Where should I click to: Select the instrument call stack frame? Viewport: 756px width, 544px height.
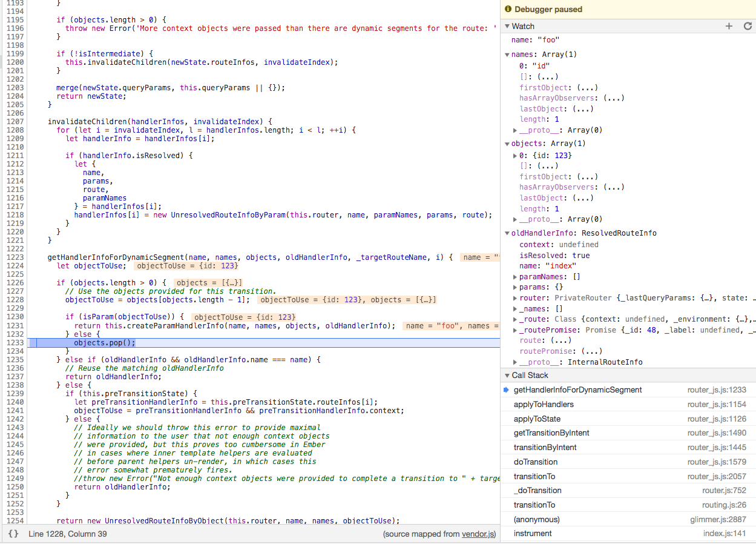(628, 533)
